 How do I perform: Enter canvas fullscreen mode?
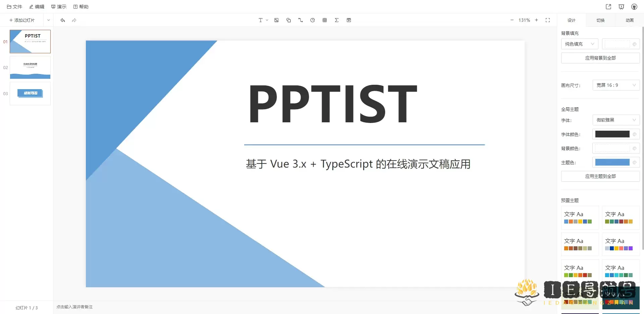point(548,20)
